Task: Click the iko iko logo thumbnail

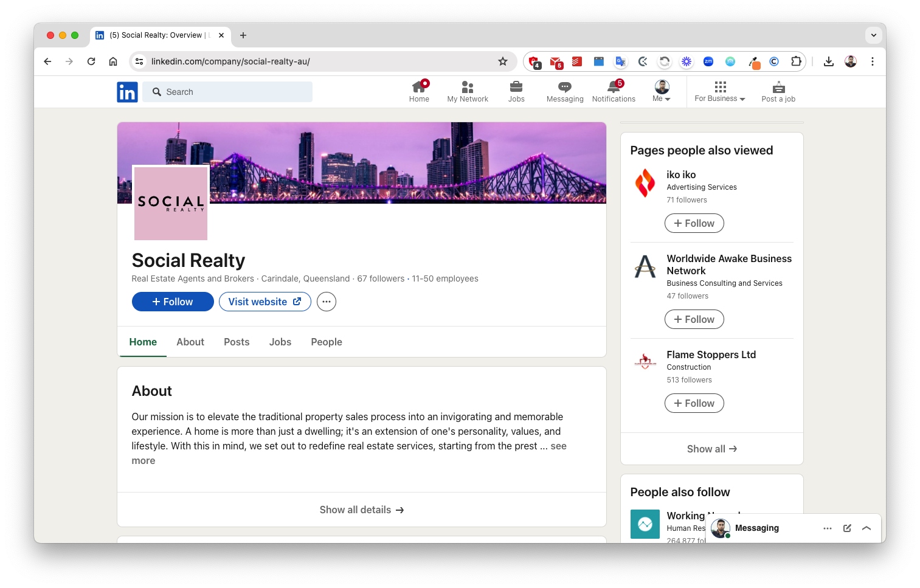Action: click(x=645, y=184)
